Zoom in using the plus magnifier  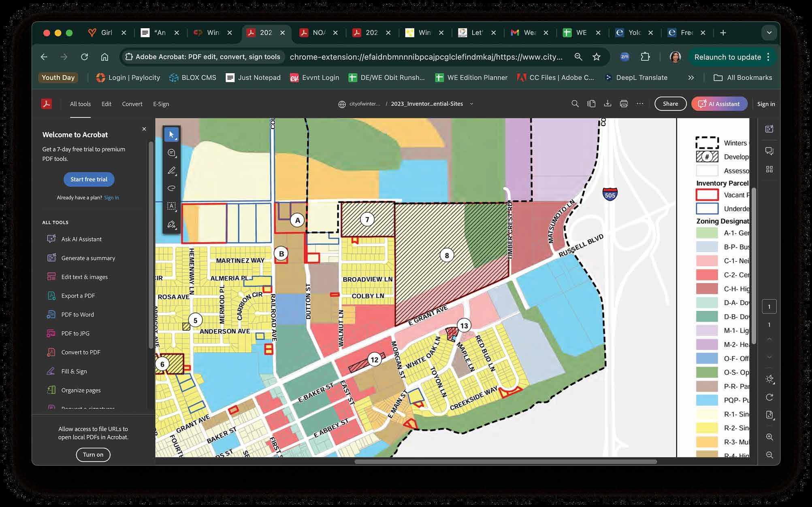(x=769, y=437)
